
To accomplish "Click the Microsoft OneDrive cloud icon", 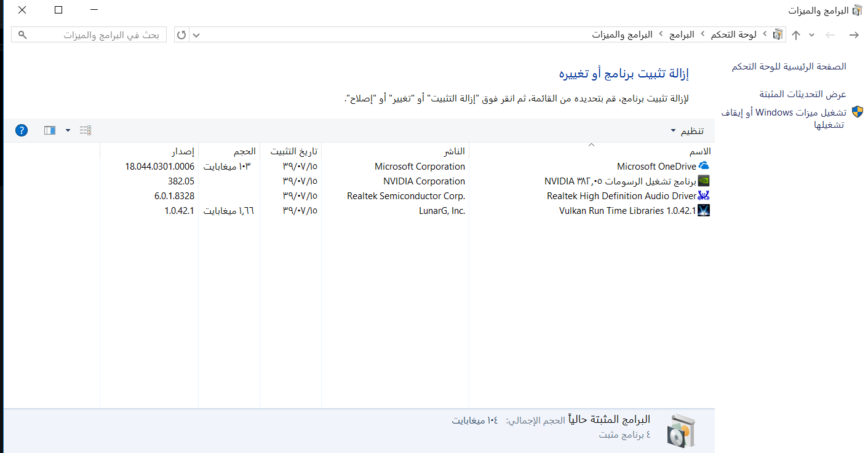I will pyautogui.click(x=704, y=166).
